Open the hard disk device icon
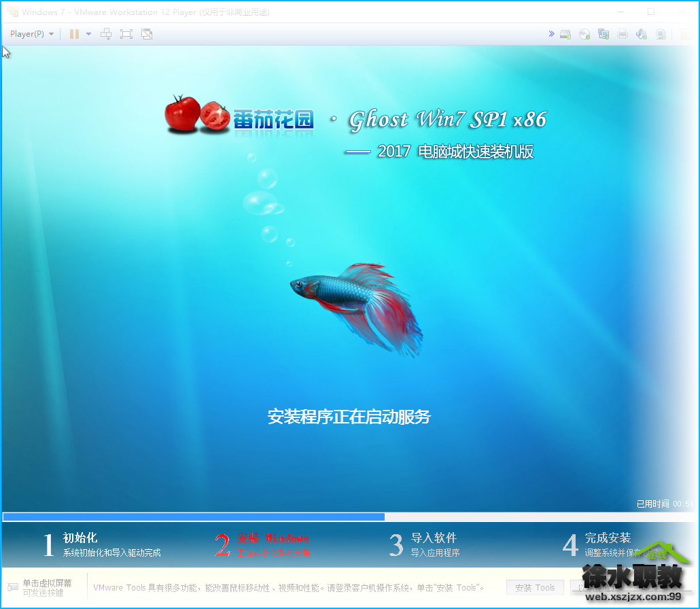The width and height of the screenshot is (700, 609). (x=565, y=34)
